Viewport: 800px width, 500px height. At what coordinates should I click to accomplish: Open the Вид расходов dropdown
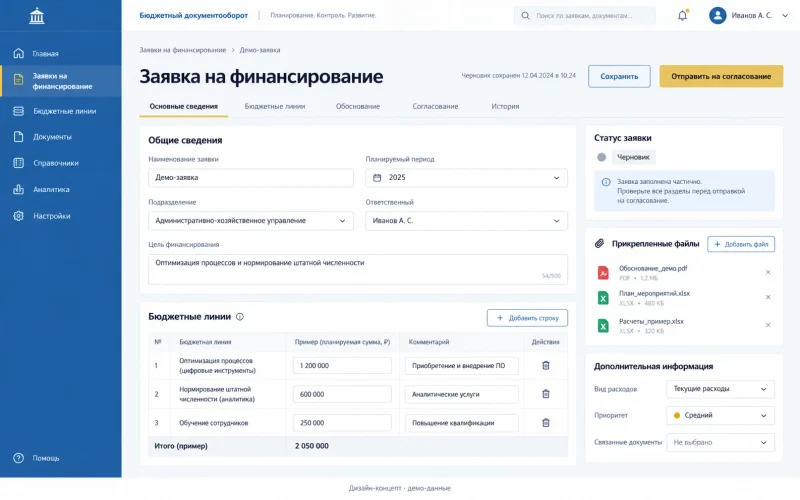point(720,389)
